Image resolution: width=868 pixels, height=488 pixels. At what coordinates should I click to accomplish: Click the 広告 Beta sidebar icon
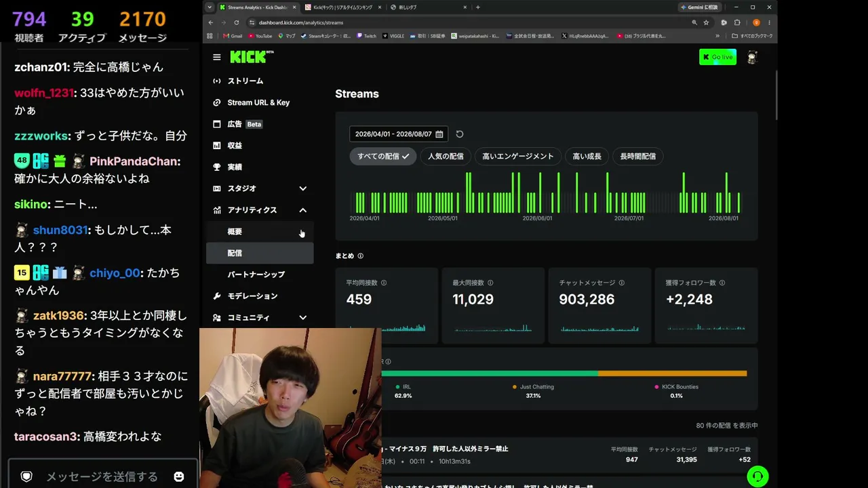(x=216, y=124)
